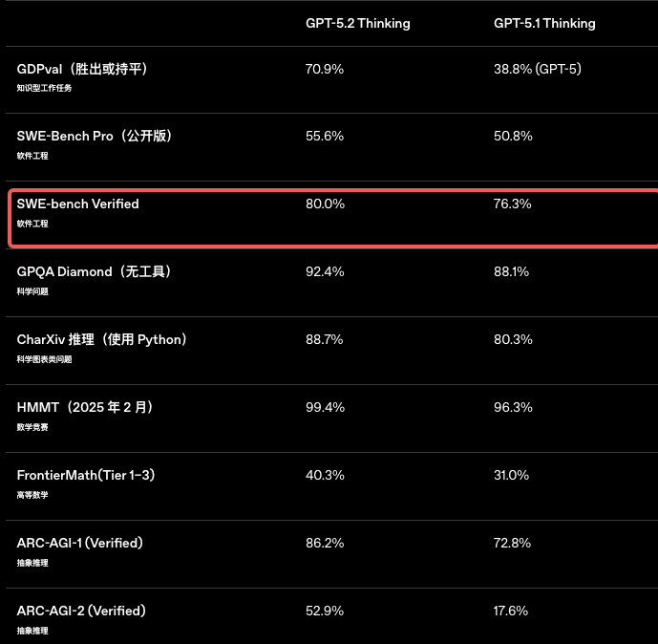This screenshot has height=644, width=658.
Task: Select the ARC-AGI-2 (Verified) row label
Action: [81, 611]
